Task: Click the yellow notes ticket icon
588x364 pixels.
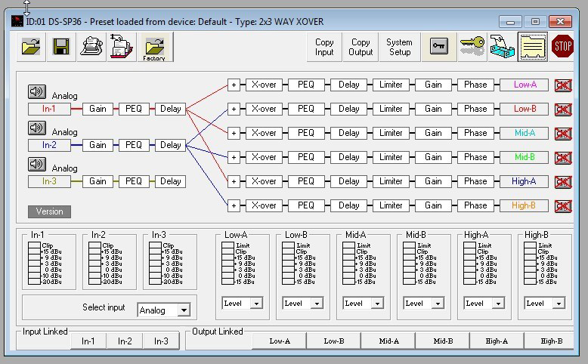Action: click(532, 47)
